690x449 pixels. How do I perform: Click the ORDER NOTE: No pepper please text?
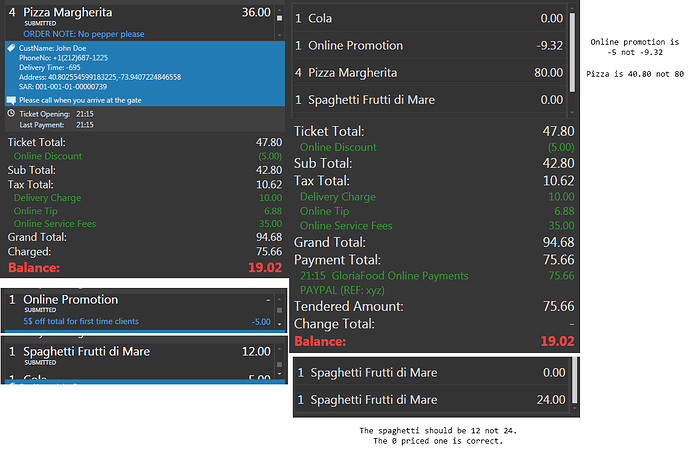coord(84,34)
